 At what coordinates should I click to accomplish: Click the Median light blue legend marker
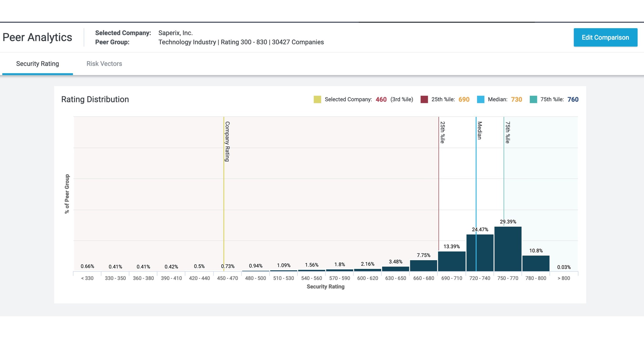click(x=480, y=99)
